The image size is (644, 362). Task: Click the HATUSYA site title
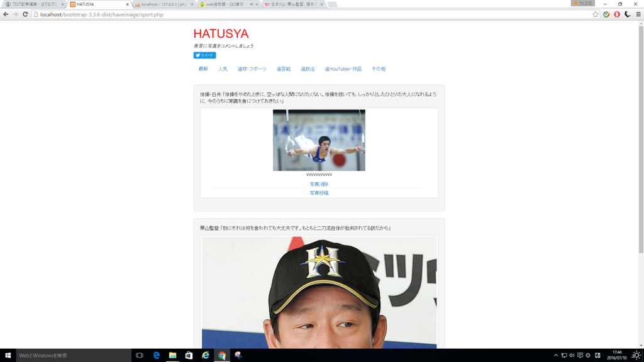tap(221, 33)
